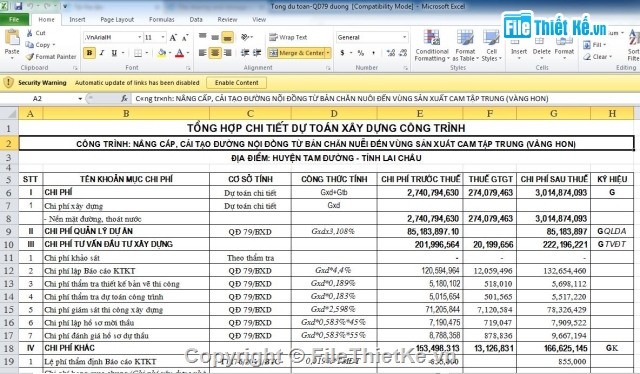This screenshot has width=640, height=374.
Task: Toggle bottom align button
Action: (x=228, y=37)
